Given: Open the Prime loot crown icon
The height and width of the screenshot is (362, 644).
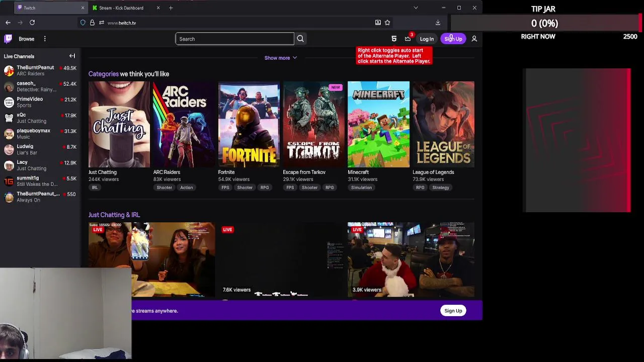Looking at the screenshot, I should click(x=408, y=39).
